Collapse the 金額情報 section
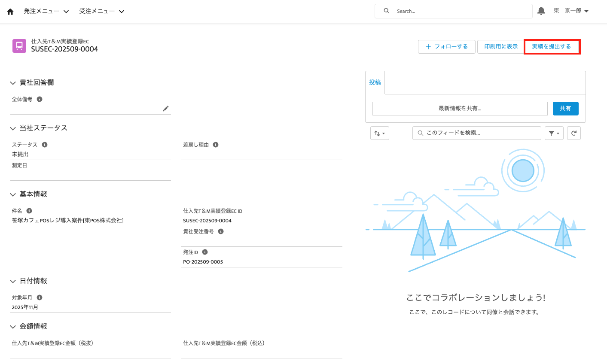Viewport: 607px width, 364px height. tap(13, 327)
